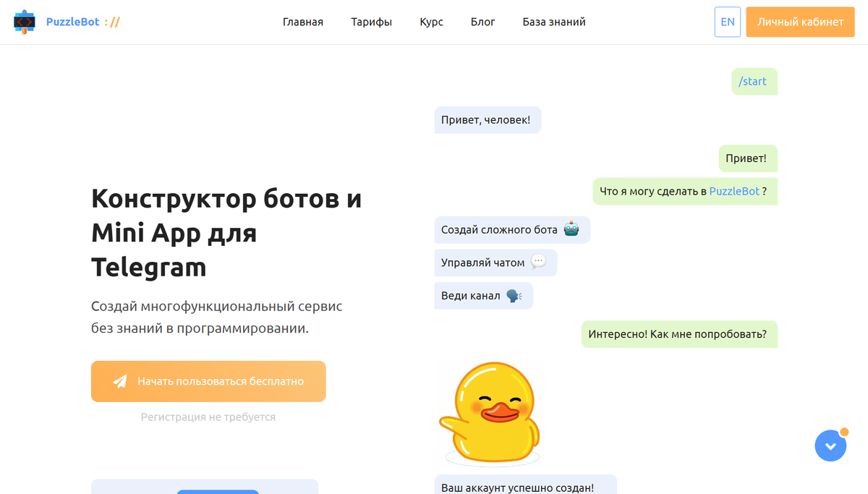Click the paper plane icon on start button
This screenshot has width=868, height=494.
tap(120, 381)
